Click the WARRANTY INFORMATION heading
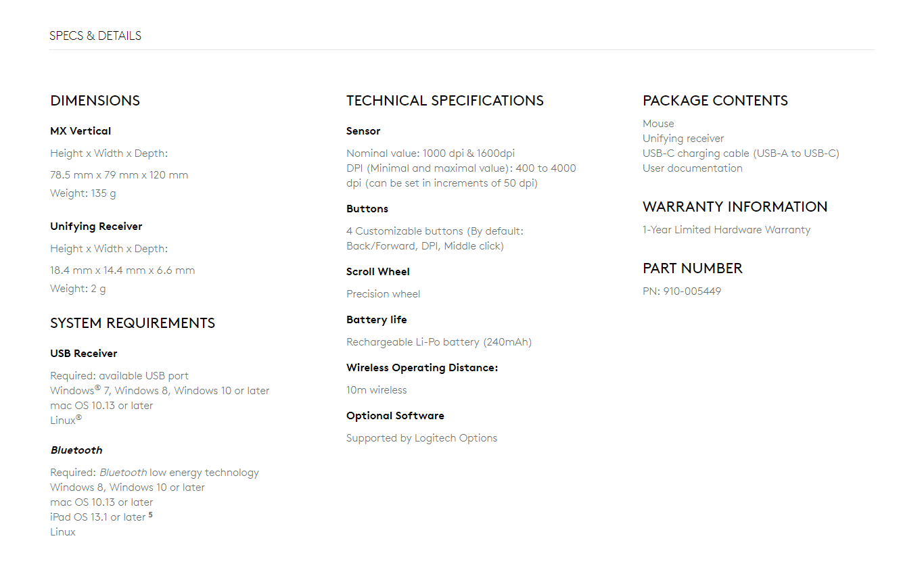 (735, 207)
